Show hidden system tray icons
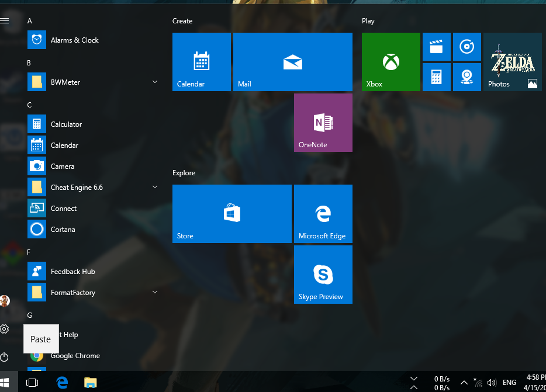Viewport: 546px width, 392px height. (x=464, y=383)
